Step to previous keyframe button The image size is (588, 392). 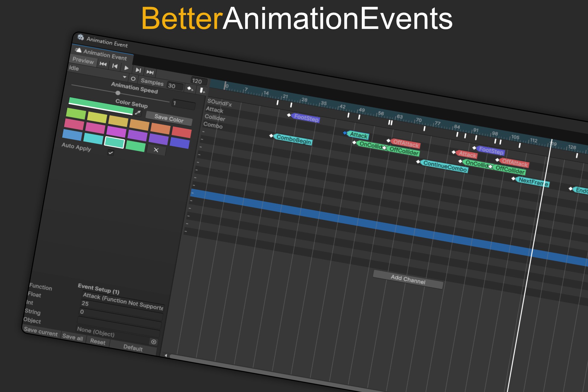115,66
